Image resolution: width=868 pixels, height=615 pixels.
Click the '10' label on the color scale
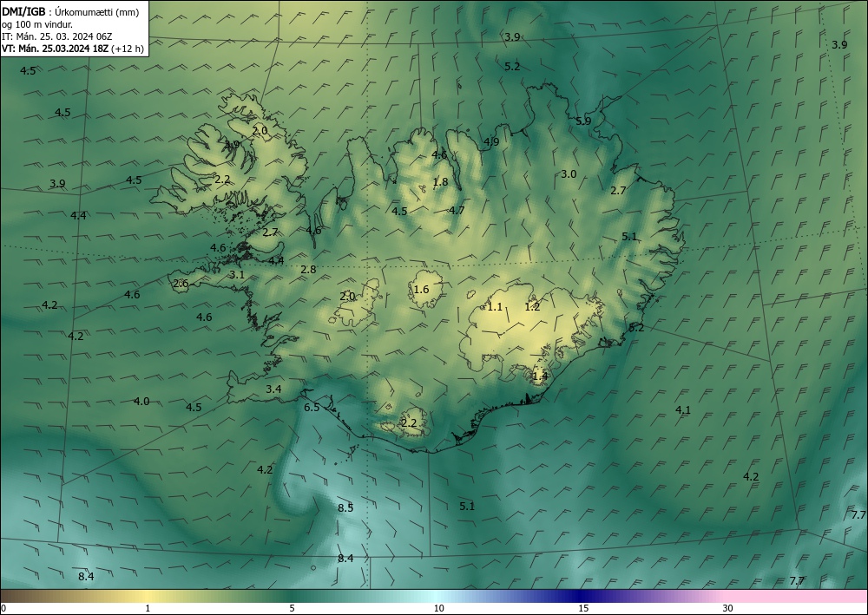click(438, 608)
